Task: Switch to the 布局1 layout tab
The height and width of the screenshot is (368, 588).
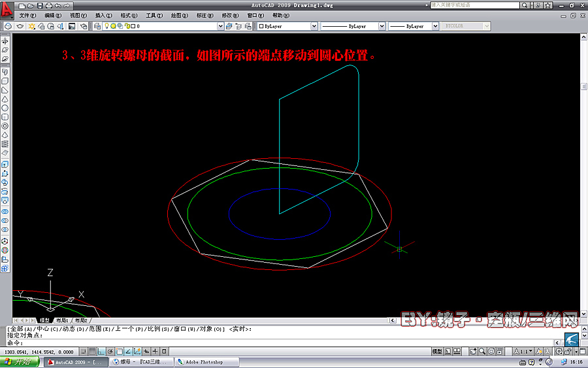Action: pos(62,320)
